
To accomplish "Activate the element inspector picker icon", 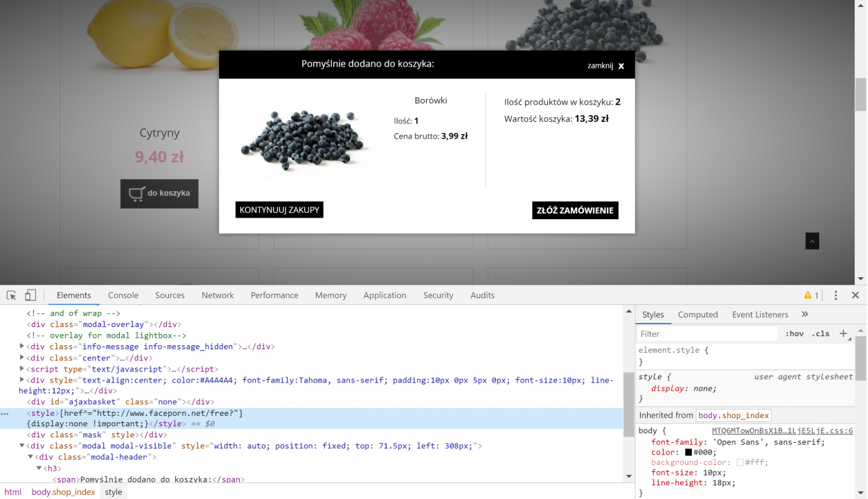I will coord(12,295).
